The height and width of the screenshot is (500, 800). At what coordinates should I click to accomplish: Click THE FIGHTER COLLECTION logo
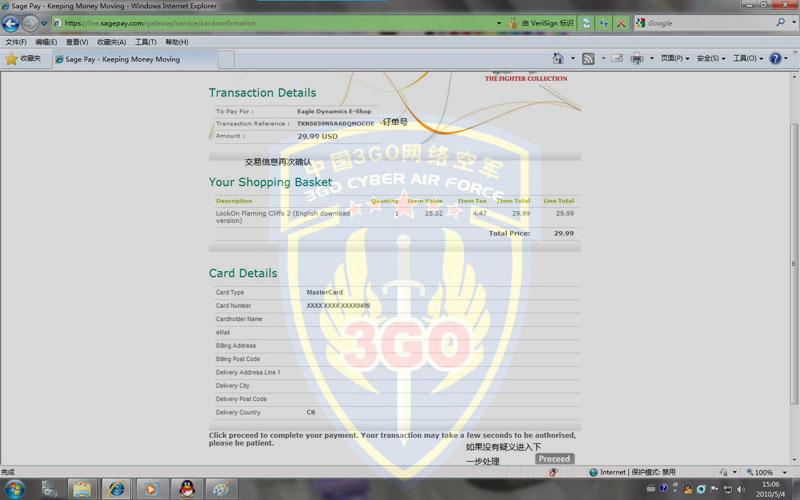526,78
